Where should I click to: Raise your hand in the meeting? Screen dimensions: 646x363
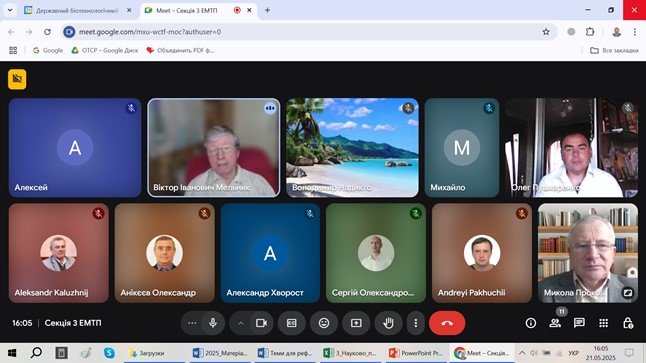[388, 323]
